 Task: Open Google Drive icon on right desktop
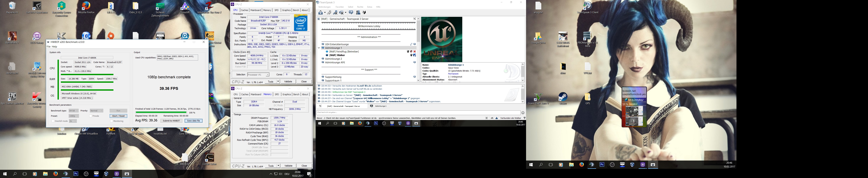tap(538, 38)
